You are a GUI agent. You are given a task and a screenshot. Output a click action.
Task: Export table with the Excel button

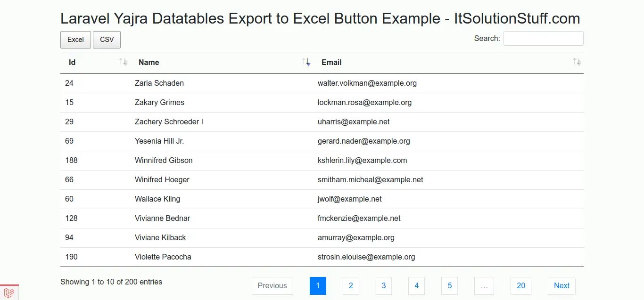[x=75, y=40]
